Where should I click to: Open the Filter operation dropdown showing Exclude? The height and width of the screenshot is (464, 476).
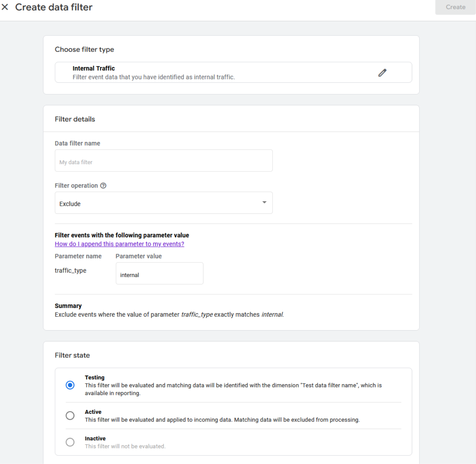tap(163, 203)
